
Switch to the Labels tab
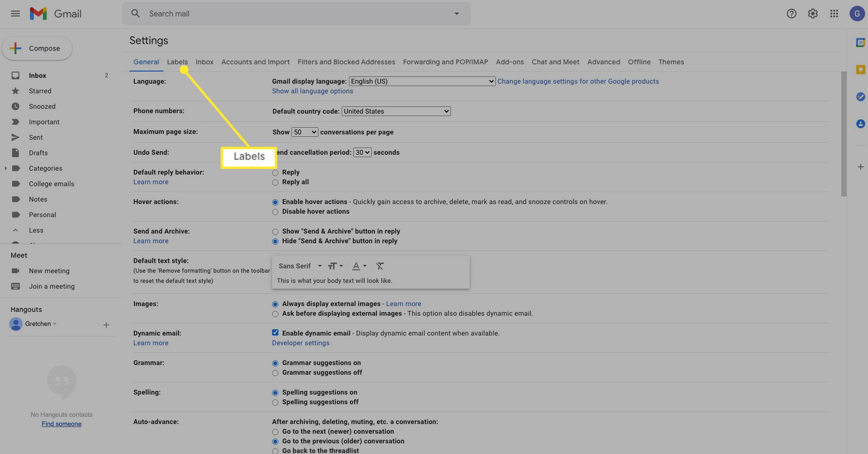coord(177,62)
